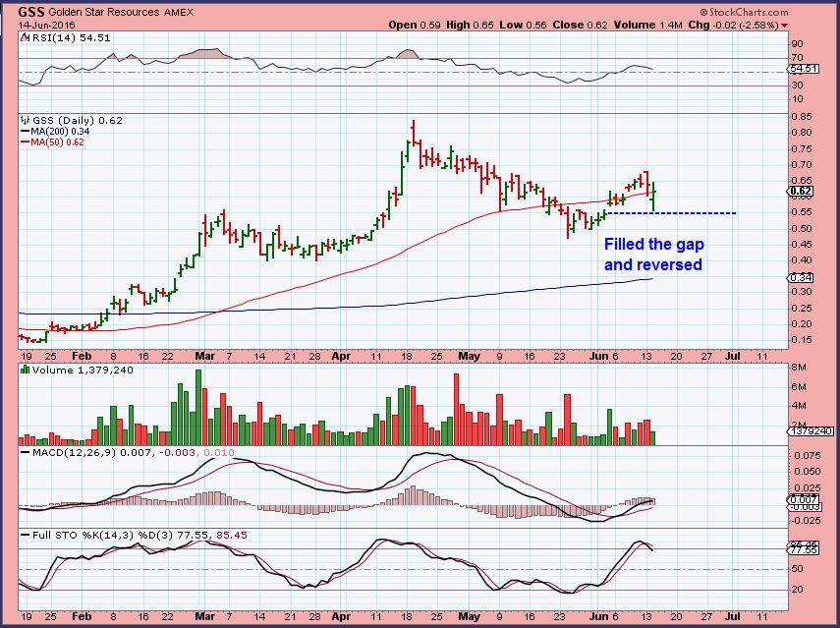The image size is (840, 628).
Task: Click the black line marker before MACD label
Action: (26, 452)
